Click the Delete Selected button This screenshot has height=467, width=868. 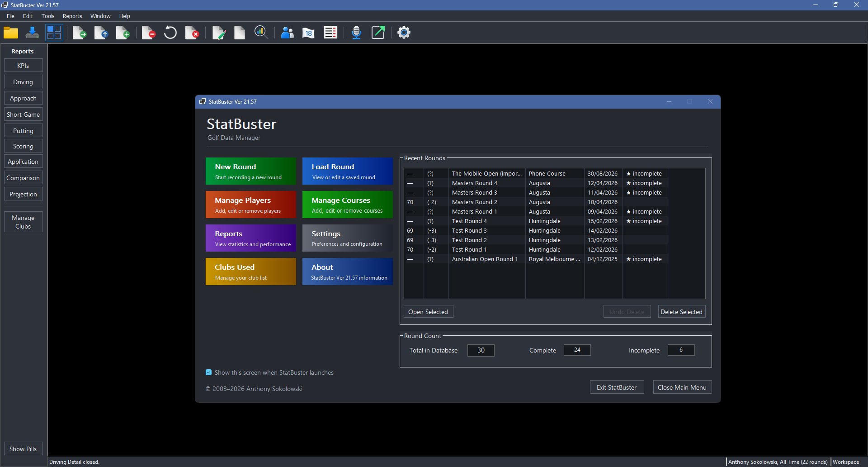point(681,312)
